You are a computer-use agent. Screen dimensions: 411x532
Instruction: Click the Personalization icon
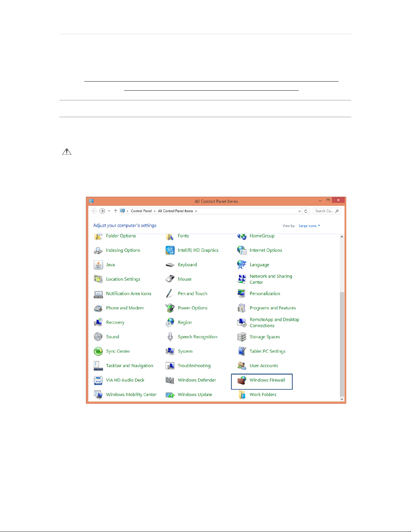242,294
